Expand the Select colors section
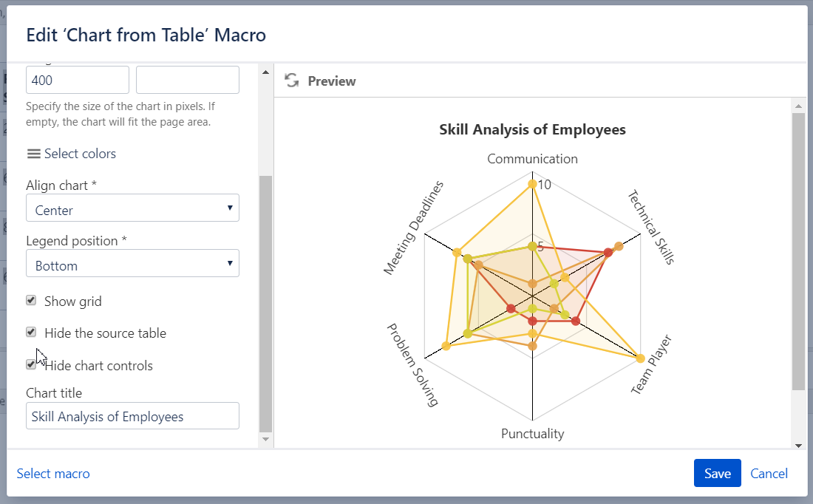The height and width of the screenshot is (504, 813). click(80, 154)
